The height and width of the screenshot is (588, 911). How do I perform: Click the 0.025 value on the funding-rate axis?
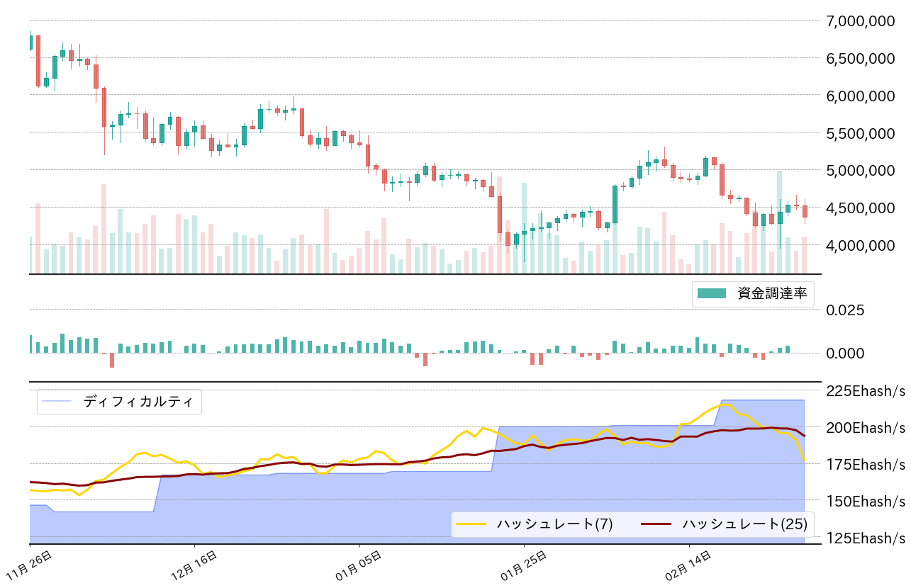pyautogui.click(x=845, y=310)
